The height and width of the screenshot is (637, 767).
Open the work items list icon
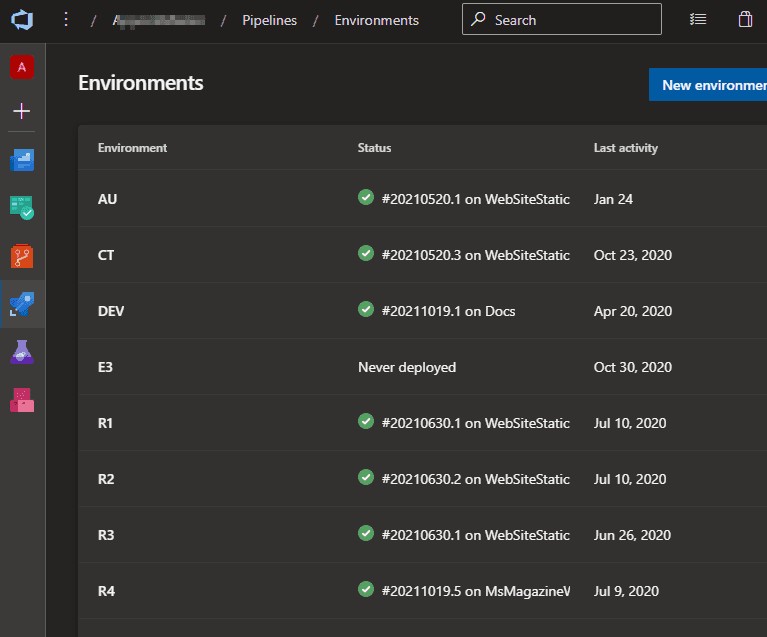pos(698,20)
